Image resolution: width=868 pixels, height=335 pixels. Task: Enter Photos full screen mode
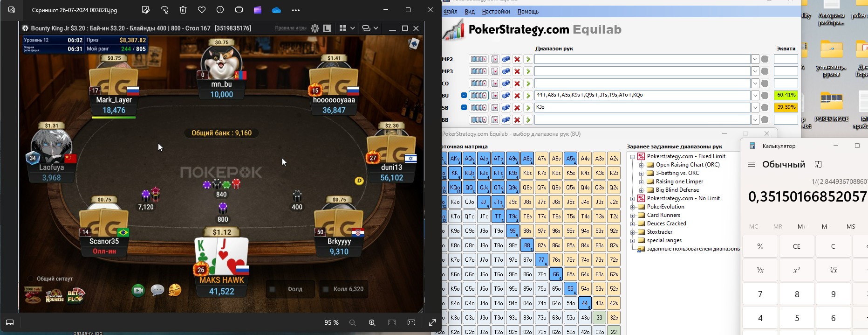432,322
